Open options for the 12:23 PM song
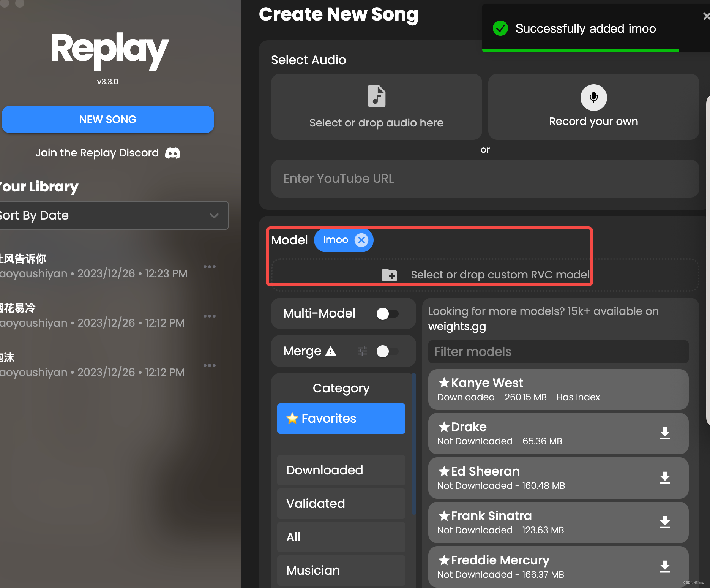Screen dimensions: 710x588 point(210,267)
